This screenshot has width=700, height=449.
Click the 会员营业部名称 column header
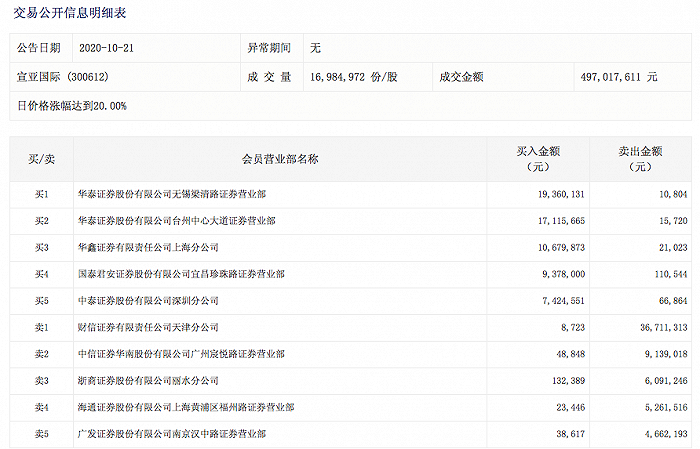pyautogui.click(x=280, y=159)
